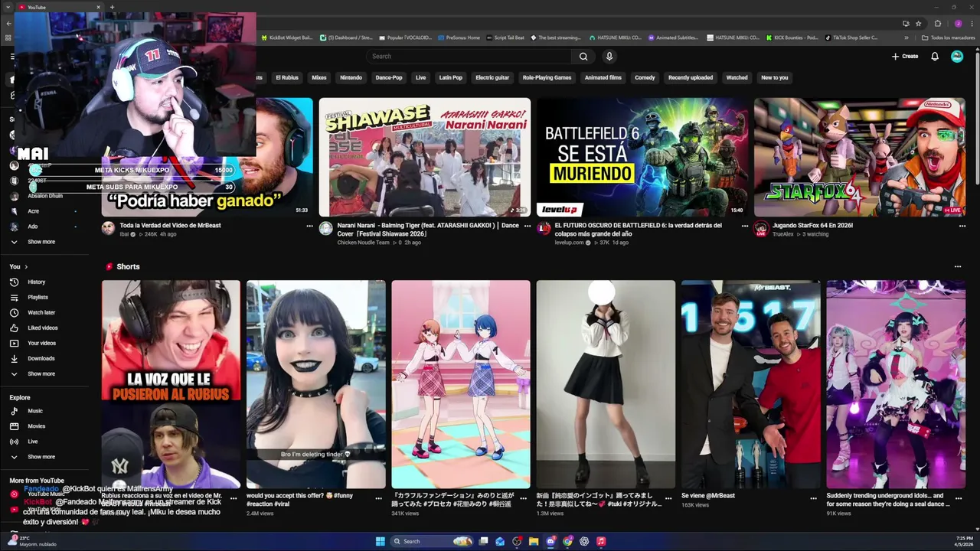980x551 pixels.
Task: Open Chrome profile avatar
Action: click(x=958, y=24)
